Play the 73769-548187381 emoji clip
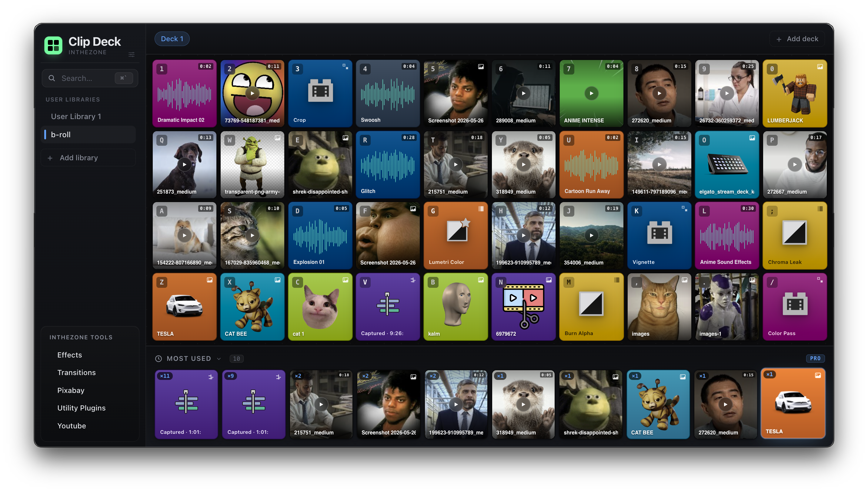 pos(252,93)
